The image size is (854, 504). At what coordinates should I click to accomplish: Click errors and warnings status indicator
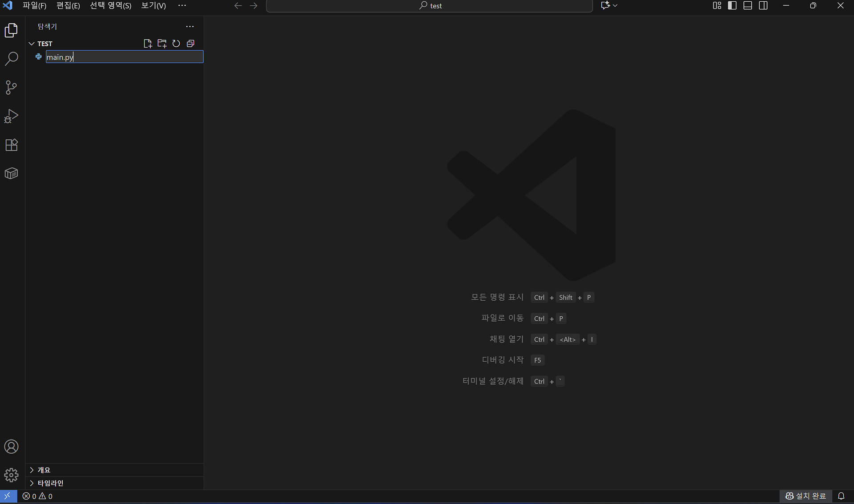pos(38,496)
